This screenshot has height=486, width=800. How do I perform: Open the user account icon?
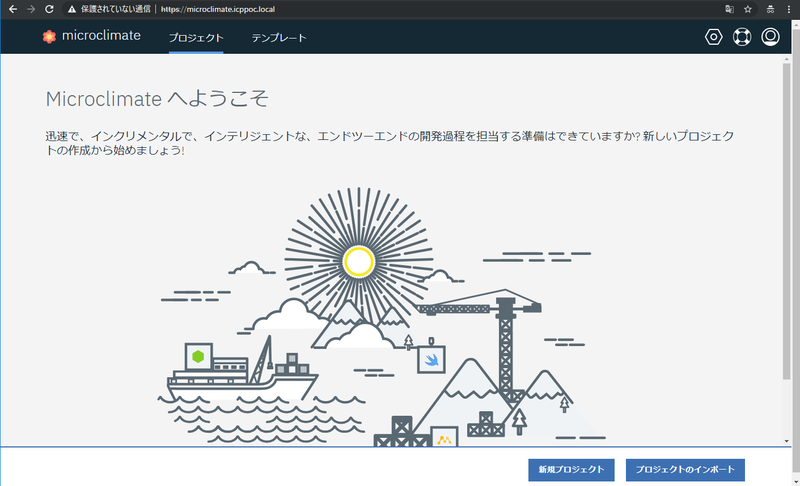(x=770, y=37)
